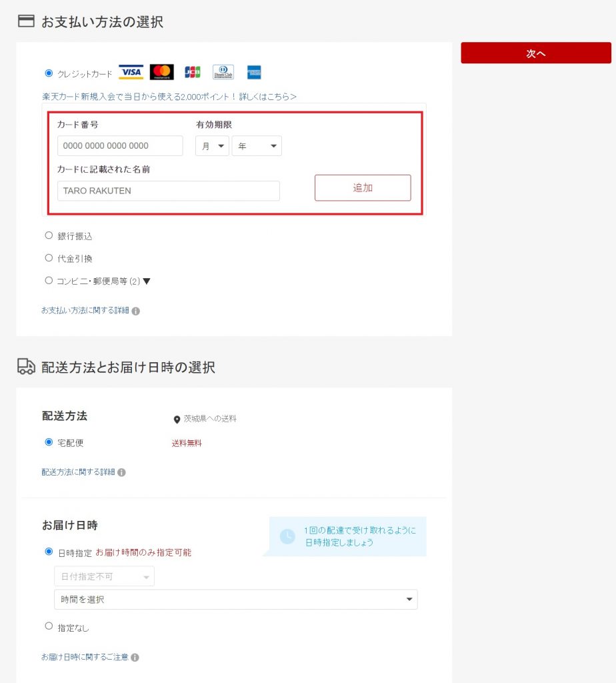616x683 pixels.
Task: Open the 月 expiration month dropdown
Action: 212,146
